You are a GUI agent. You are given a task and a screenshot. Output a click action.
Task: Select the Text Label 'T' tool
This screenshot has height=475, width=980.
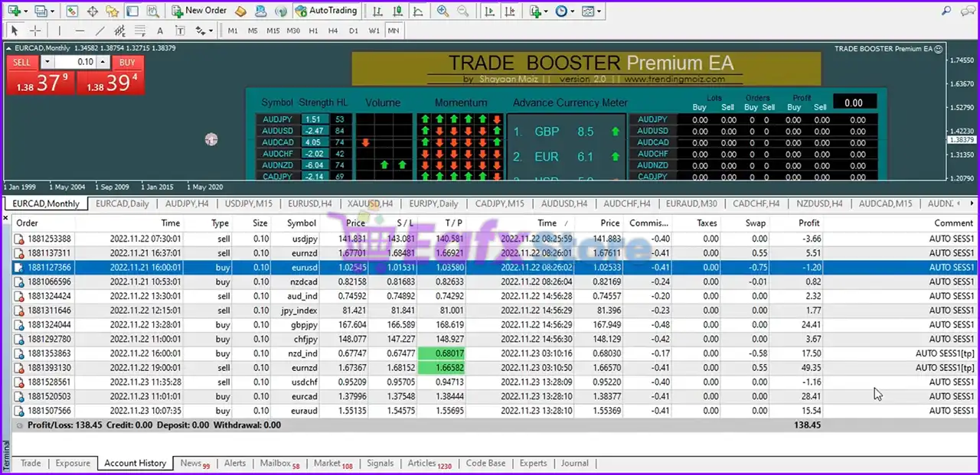click(180, 31)
